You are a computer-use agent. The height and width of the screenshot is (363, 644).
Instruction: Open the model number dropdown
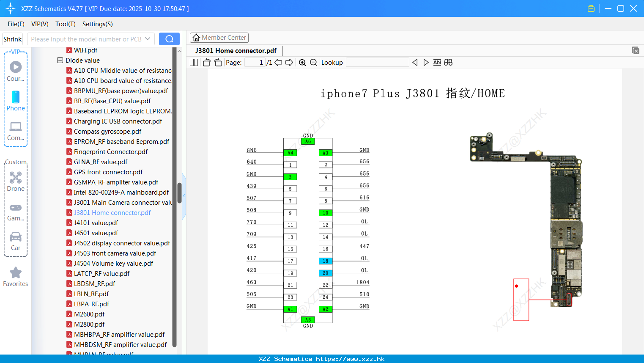click(x=148, y=39)
